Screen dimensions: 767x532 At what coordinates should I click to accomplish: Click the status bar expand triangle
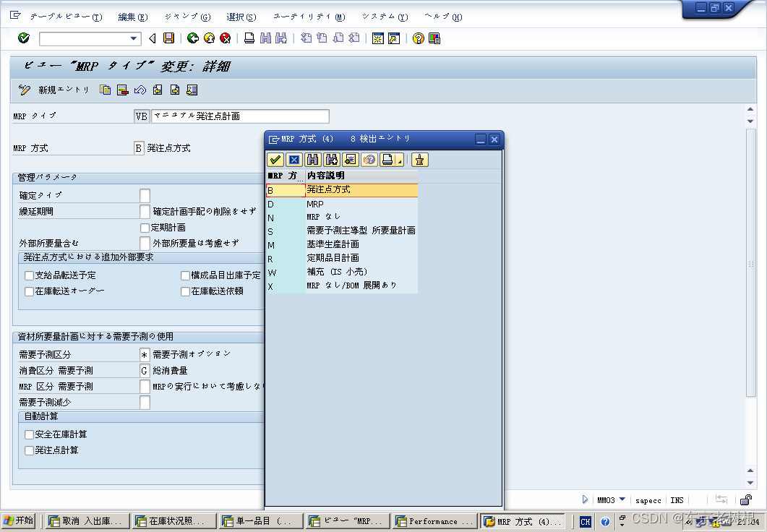(x=585, y=499)
